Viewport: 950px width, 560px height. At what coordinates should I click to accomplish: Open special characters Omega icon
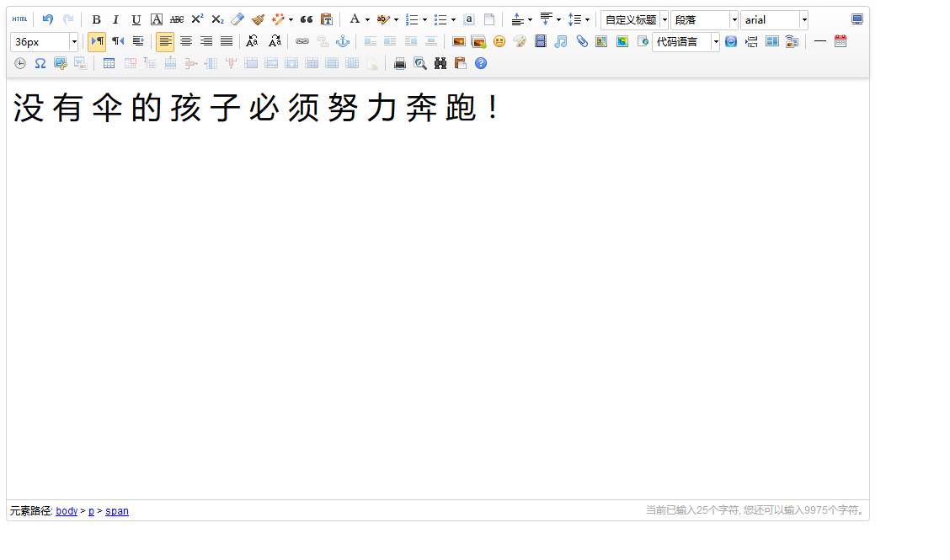[40, 63]
